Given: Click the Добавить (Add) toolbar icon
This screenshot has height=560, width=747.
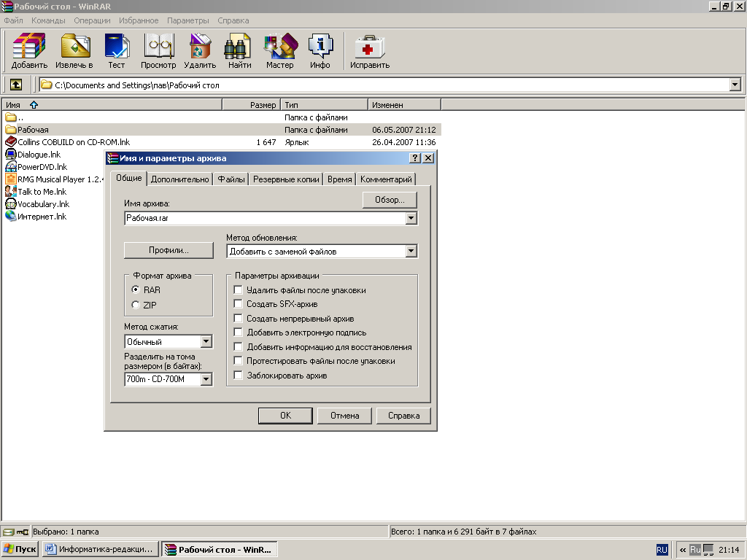Looking at the screenshot, I should [x=29, y=51].
